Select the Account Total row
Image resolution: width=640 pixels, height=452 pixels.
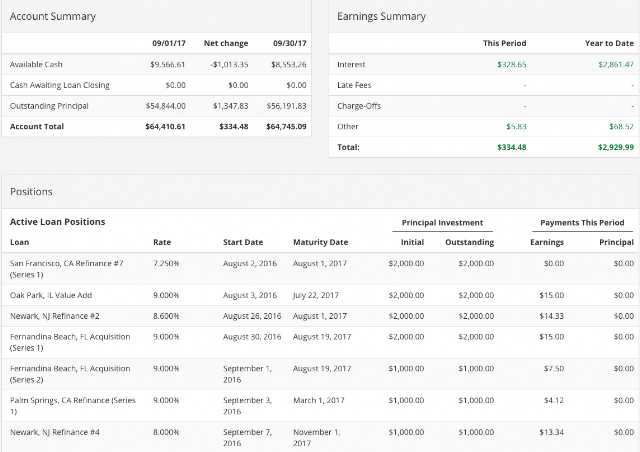pos(157,127)
